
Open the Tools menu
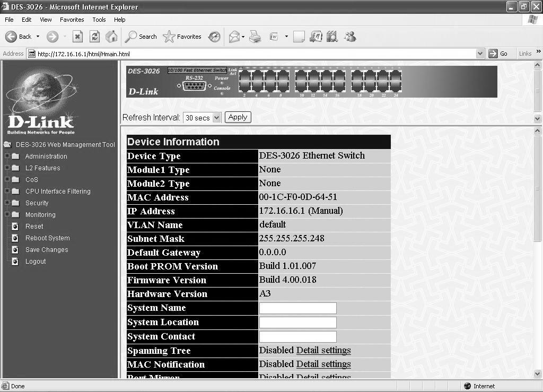click(x=99, y=20)
